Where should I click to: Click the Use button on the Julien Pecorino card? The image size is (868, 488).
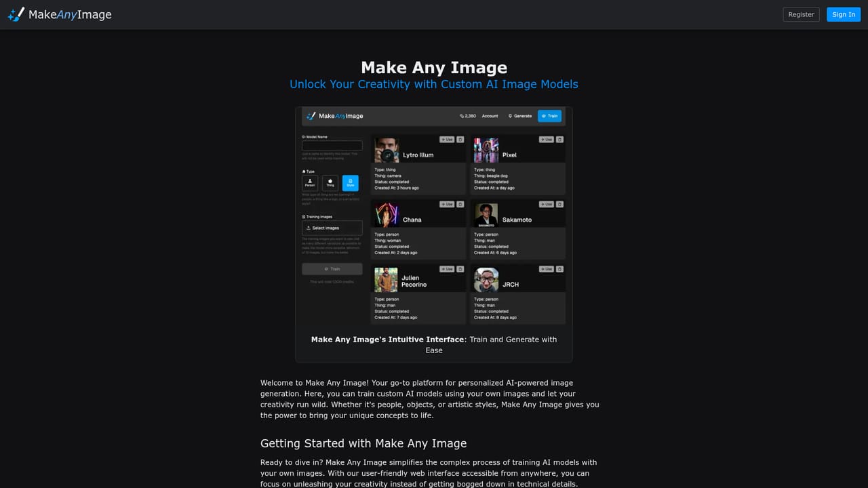point(447,269)
